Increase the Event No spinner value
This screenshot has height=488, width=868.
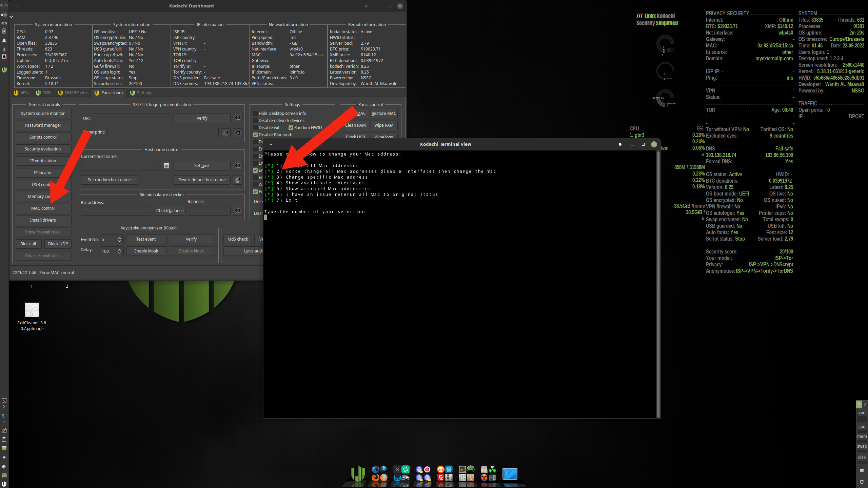point(119,238)
